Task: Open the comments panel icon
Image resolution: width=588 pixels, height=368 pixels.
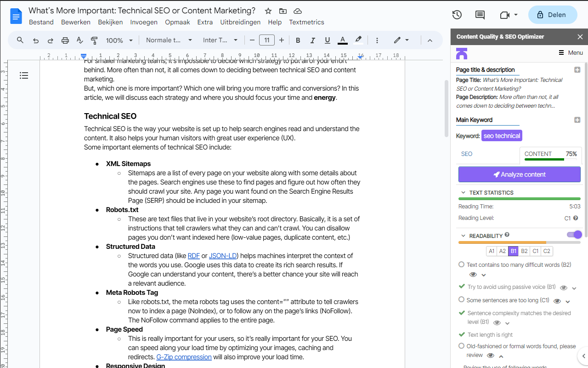Action: point(480,15)
